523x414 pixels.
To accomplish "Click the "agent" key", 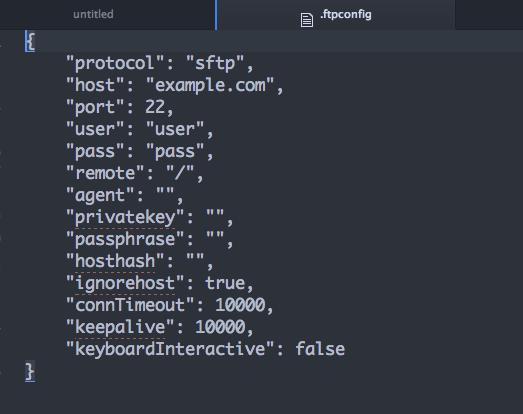I will pos(100,195).
